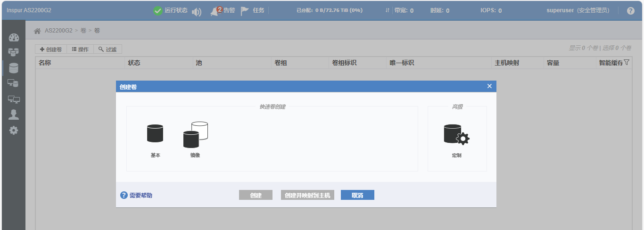Open the hosts monitors sidebar icon

click(x=14, y=99)
